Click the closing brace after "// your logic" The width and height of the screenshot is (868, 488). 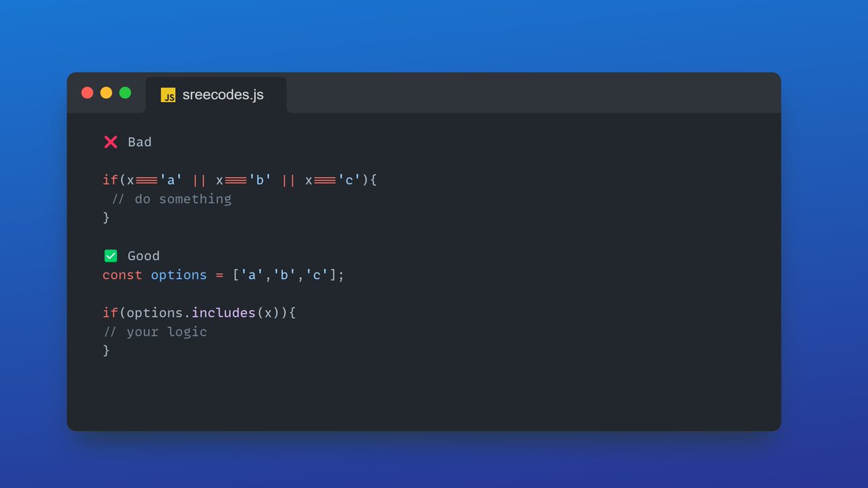click(x=106, y=351)
